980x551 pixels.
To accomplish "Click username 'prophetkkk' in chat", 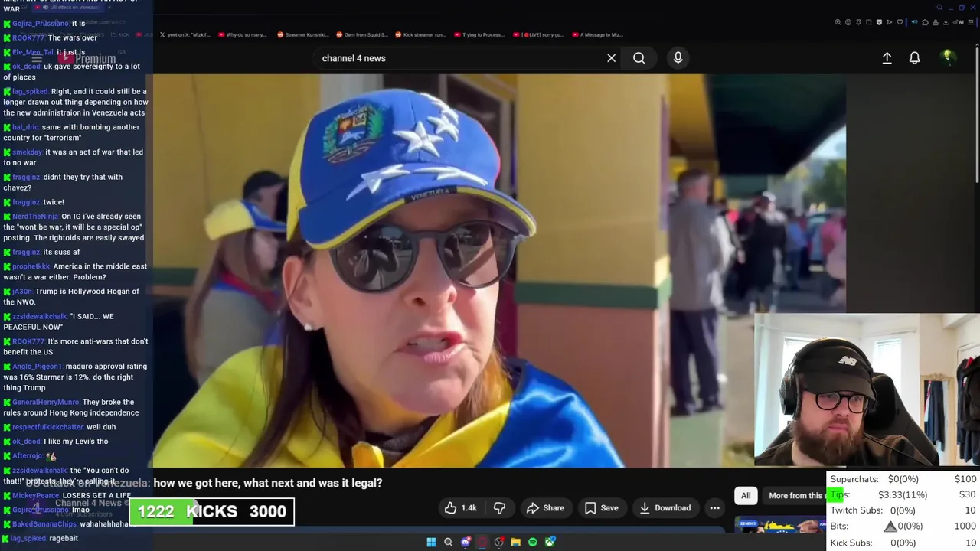I will point(31,266).
